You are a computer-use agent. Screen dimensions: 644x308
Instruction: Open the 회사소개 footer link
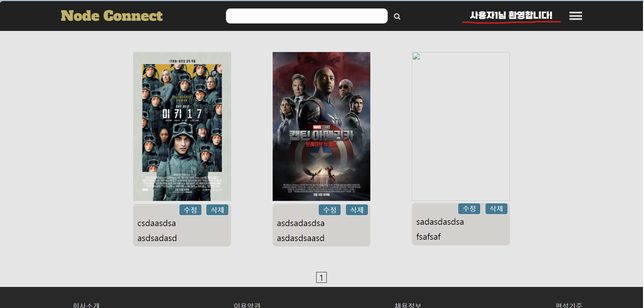[x=86, y=305]
